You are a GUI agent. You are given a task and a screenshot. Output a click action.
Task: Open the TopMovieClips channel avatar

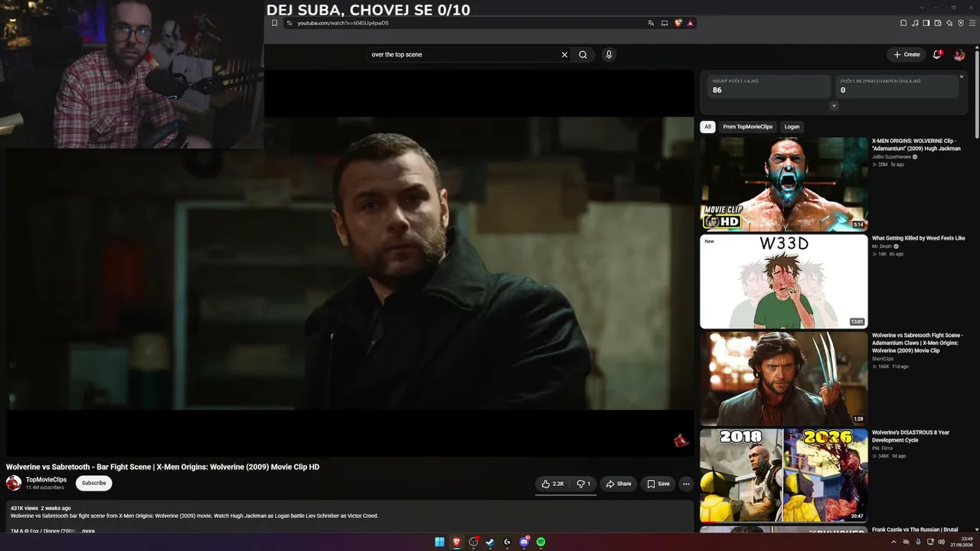(14, 483)
